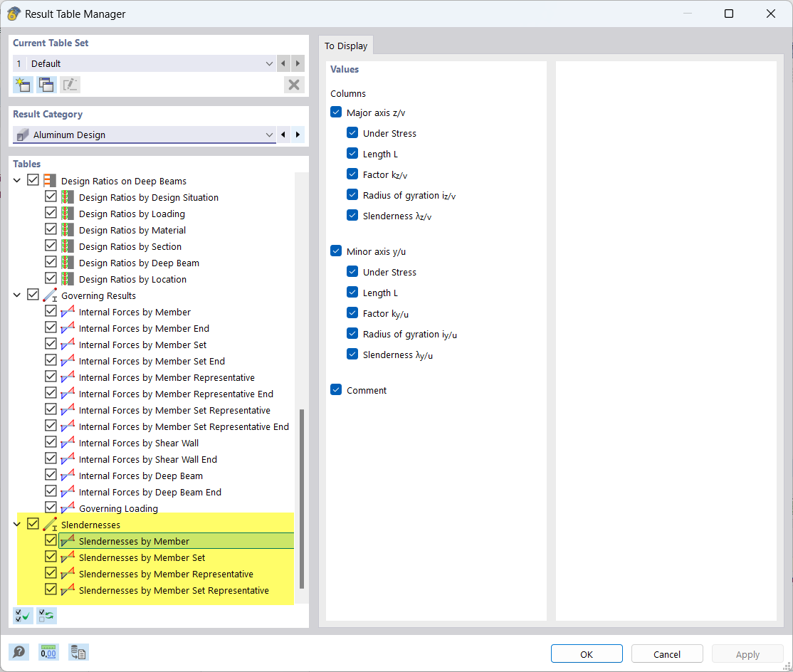This screenshot has width=793, height=672.
Task: Toggle Under Stress under Major axis
Action: (352, 133)
